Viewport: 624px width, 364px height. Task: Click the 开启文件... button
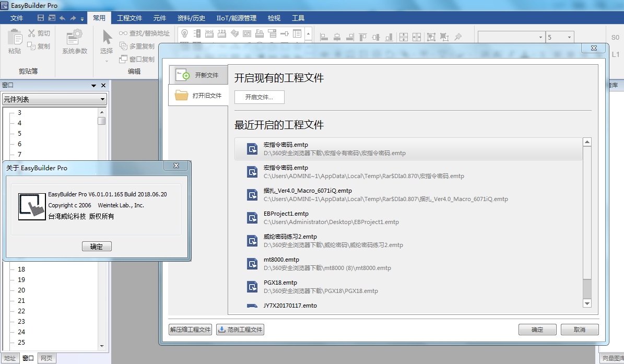click(259, 97)
